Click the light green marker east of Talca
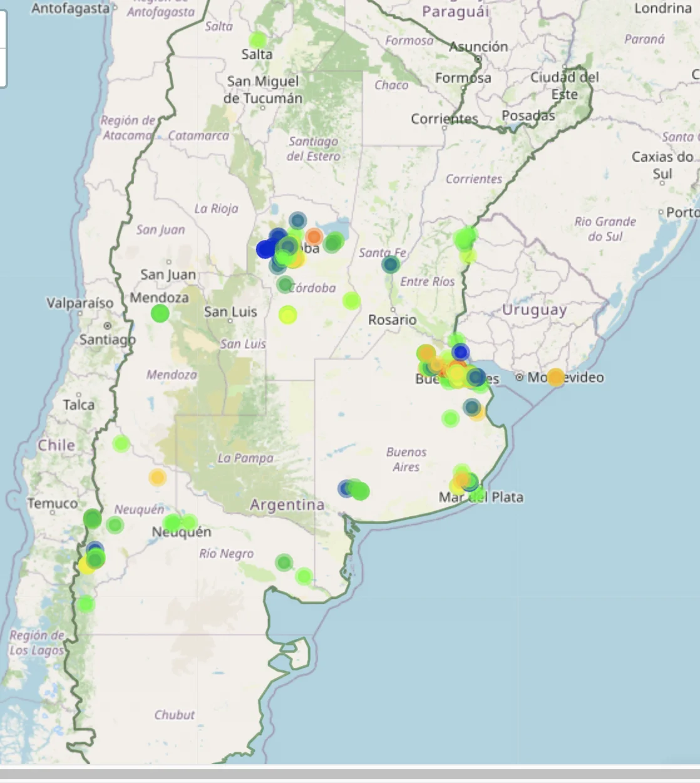This screenshot has height=783, width=700. tap(121, 444)
